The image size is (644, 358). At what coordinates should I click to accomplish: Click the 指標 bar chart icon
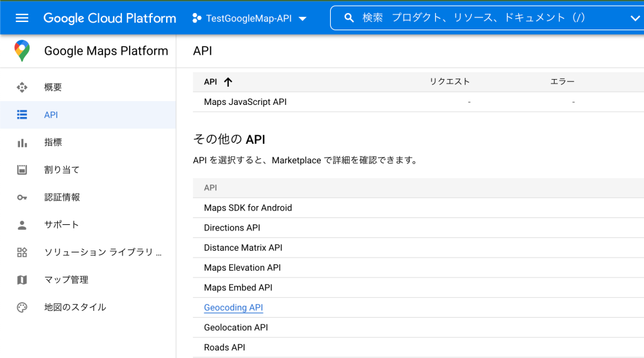point(22,143)
